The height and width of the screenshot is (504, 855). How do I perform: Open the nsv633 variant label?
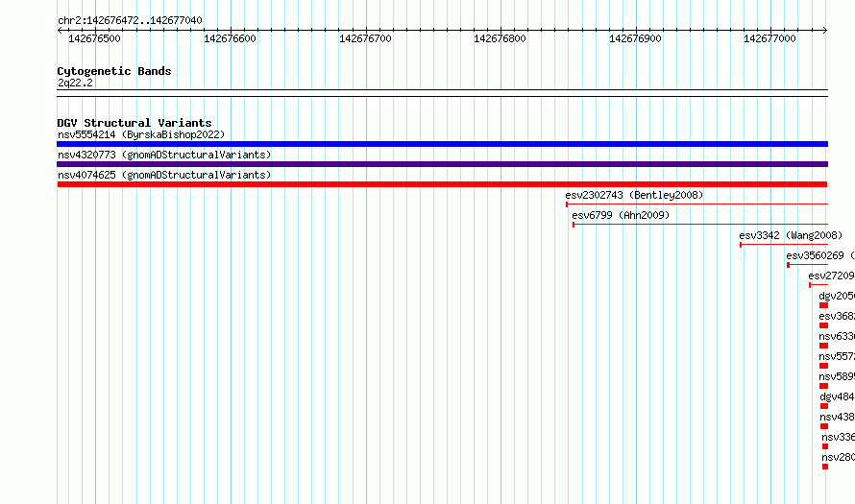(837, 336)
